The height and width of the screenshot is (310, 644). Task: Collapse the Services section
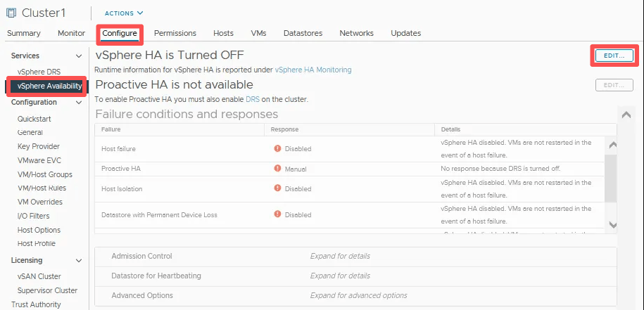tap(79, 56)
